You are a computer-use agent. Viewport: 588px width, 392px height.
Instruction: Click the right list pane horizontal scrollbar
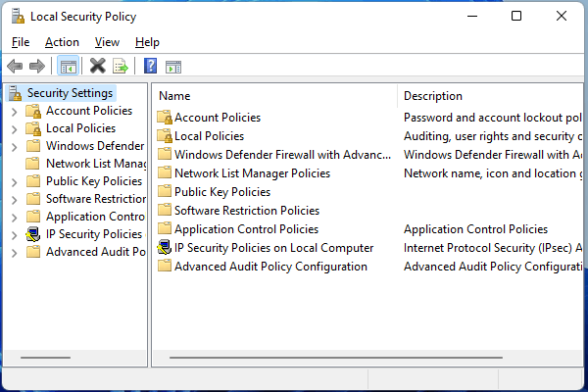click(335, 358)
